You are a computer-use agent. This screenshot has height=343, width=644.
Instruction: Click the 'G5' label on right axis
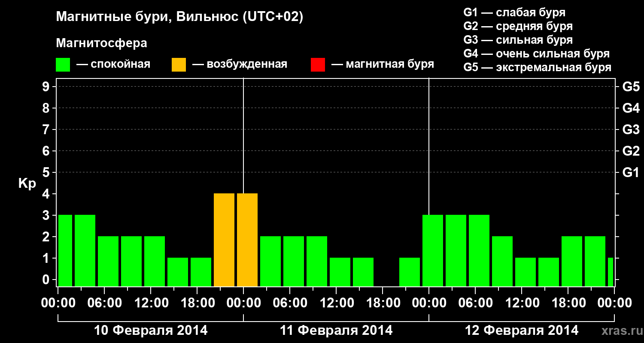[x=631, y=87]
